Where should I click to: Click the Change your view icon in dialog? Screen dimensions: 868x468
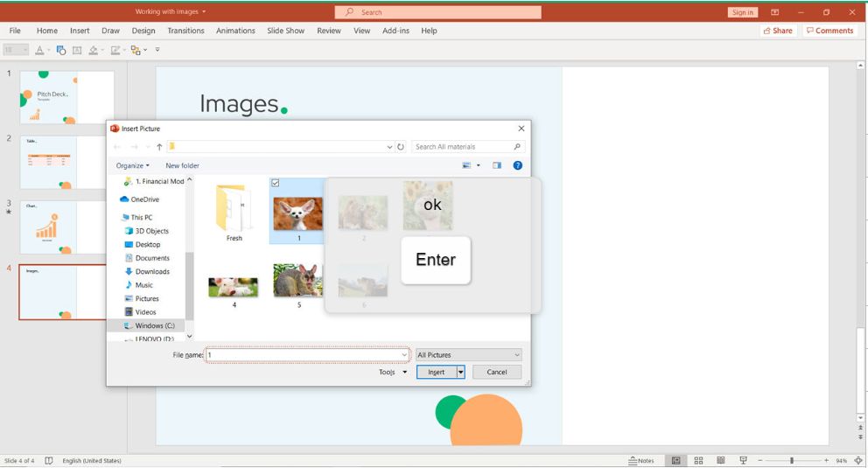tap(466, 165)
